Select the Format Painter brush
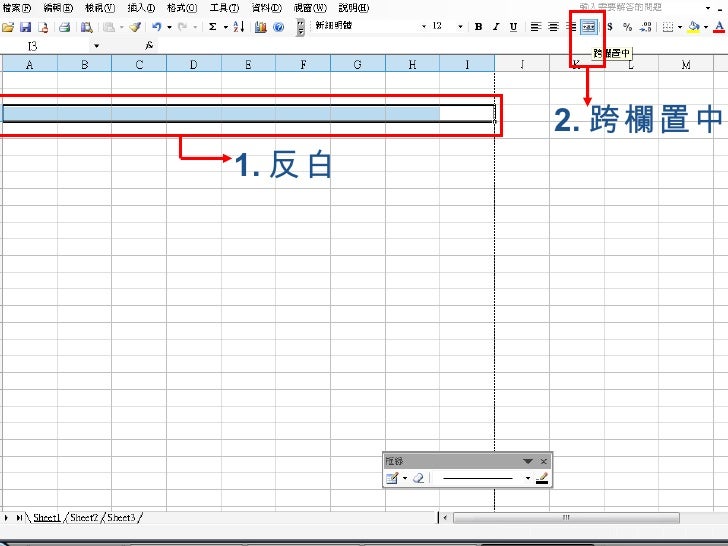This screenshot has height=546, width=728. [136, 27]
